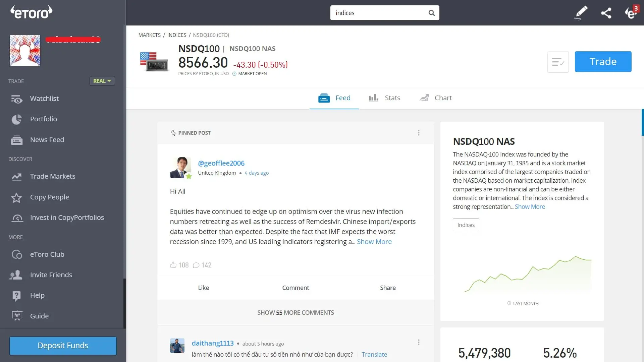
Task: Click geofflee2006 profile photo
Action: [180, 168]
